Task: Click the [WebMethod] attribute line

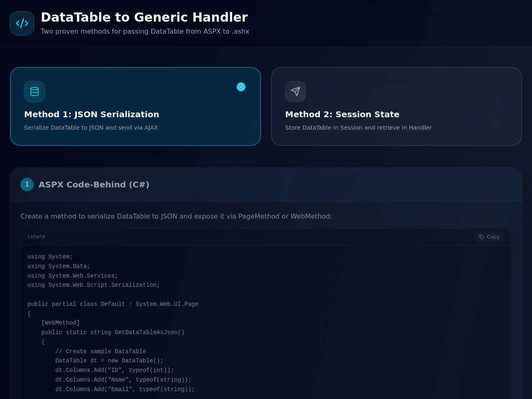Action: (x=60, y=323)
